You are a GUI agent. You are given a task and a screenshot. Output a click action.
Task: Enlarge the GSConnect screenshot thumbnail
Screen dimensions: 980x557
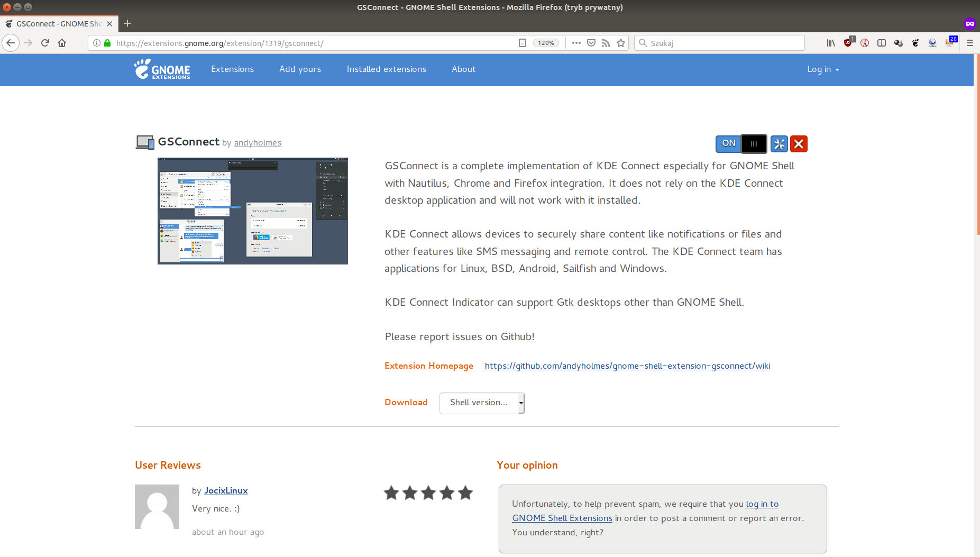253,211
